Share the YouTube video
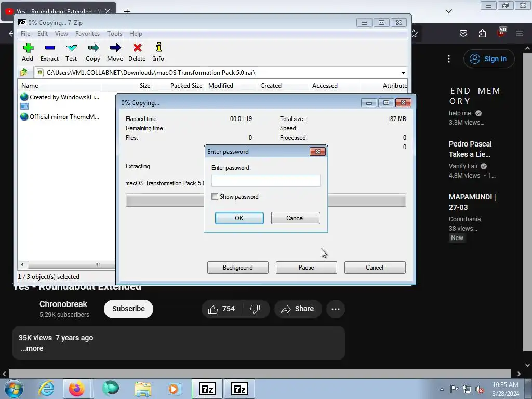Image resolution: width=532 pixels, height=399 pixels. point(298,309)
